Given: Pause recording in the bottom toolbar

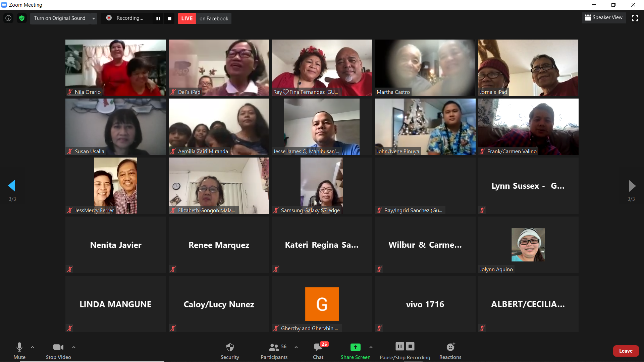Looking at the screenshot, I should 400,346.
